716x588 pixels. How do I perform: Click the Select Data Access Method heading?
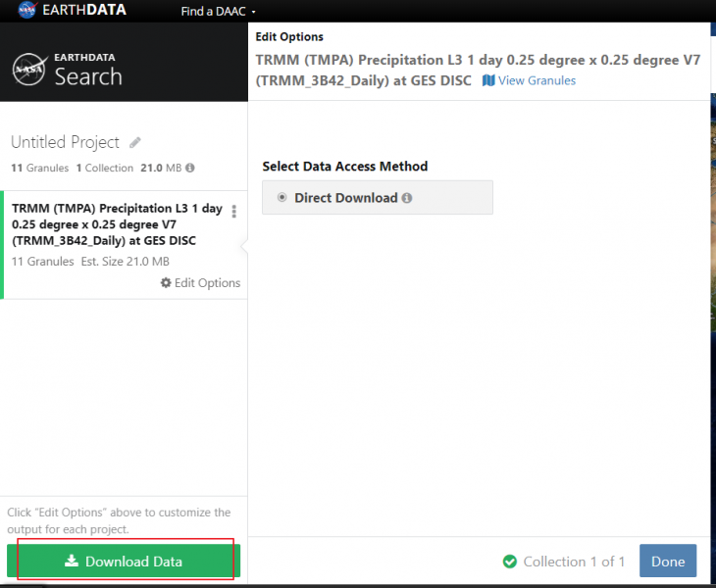pyautogui.click(x=344, y=167)
